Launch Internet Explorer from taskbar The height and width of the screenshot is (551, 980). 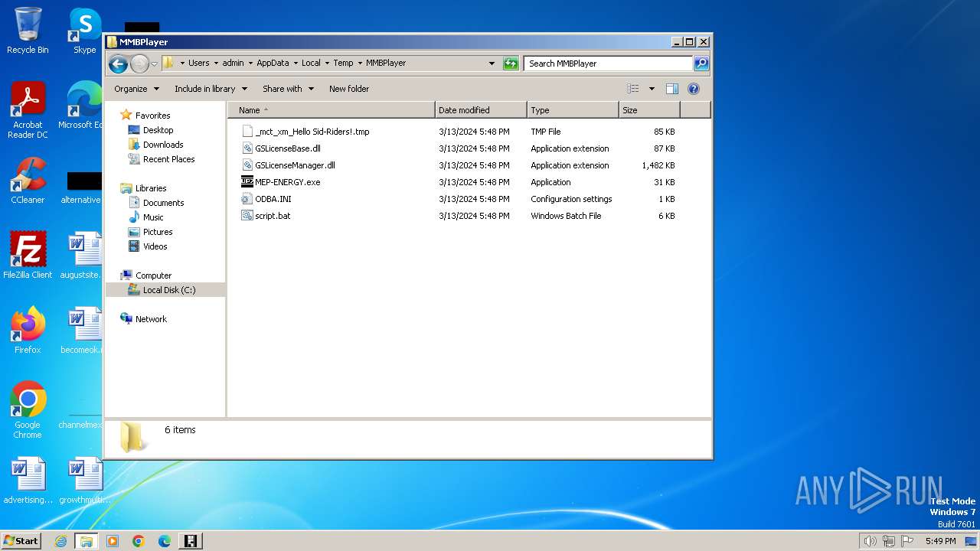tap(60, 541)
